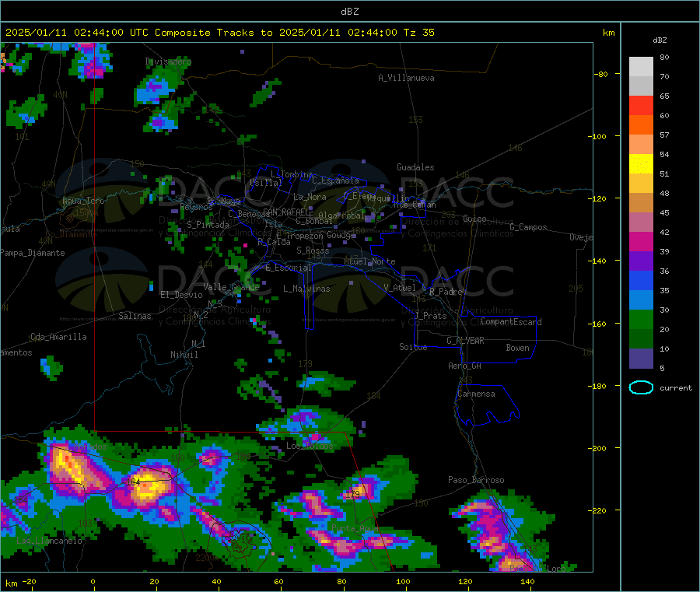Click the '100' km tick on bottom axis
The image size is (700, 592).
tap(403, 581)
